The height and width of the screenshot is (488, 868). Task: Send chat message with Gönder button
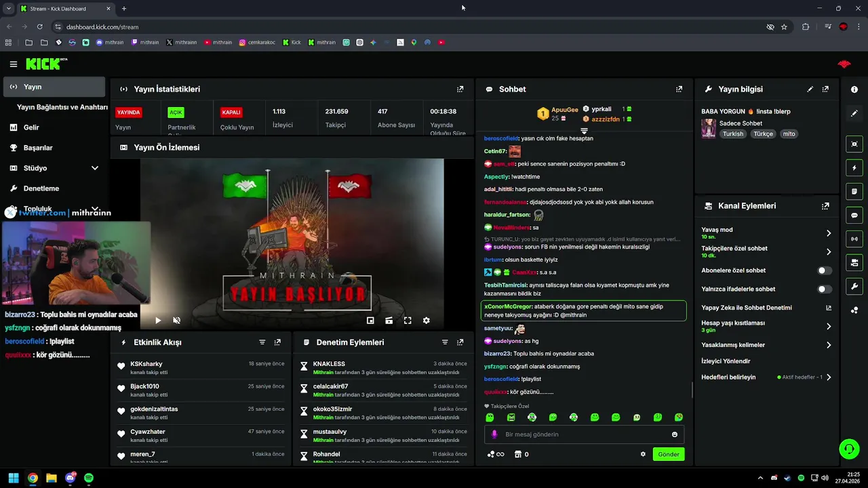click(x=669, y=454)
